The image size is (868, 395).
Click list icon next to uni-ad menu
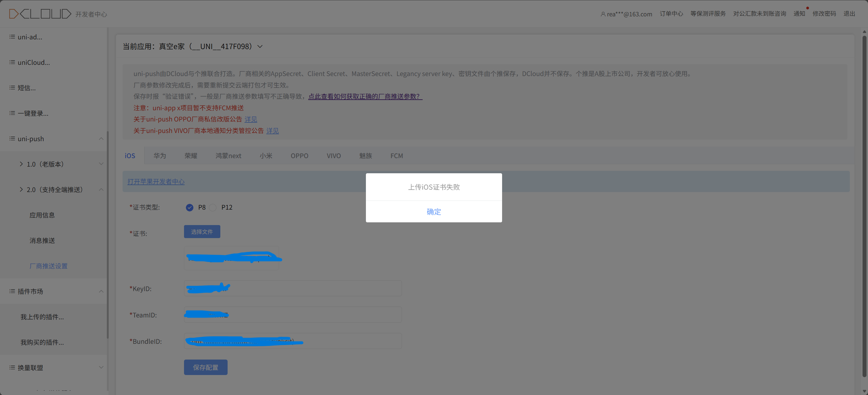click(12, 37)
